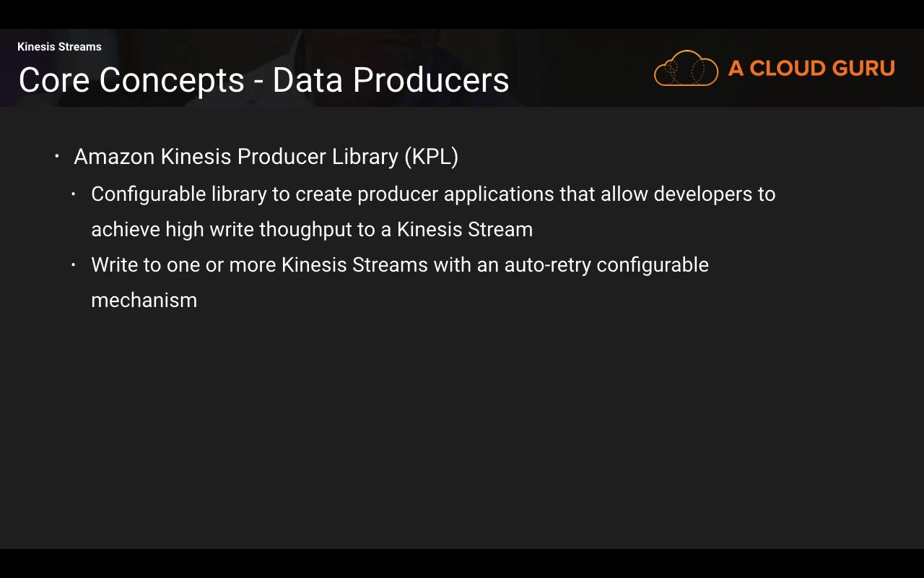This screenshot has width=924, height=578.
Task: Click the word 'configurable' after 'auto-retry'
Action: pyautogui.click(x=653, y=265)
